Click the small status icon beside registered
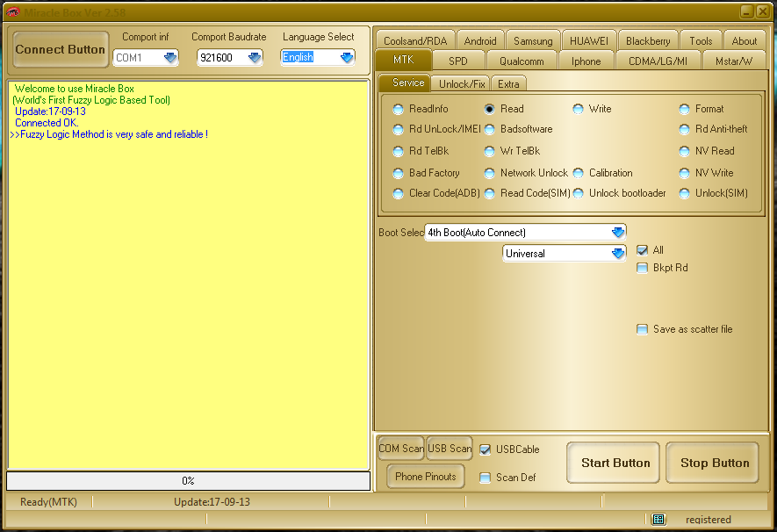This screenshot has width=777, height=532. [658, 519]
